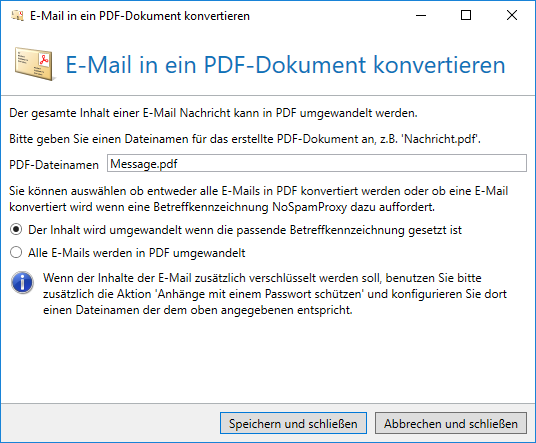
Task: Click the label text 'Alle E-Mails werden…'
Action: point(137,253)
